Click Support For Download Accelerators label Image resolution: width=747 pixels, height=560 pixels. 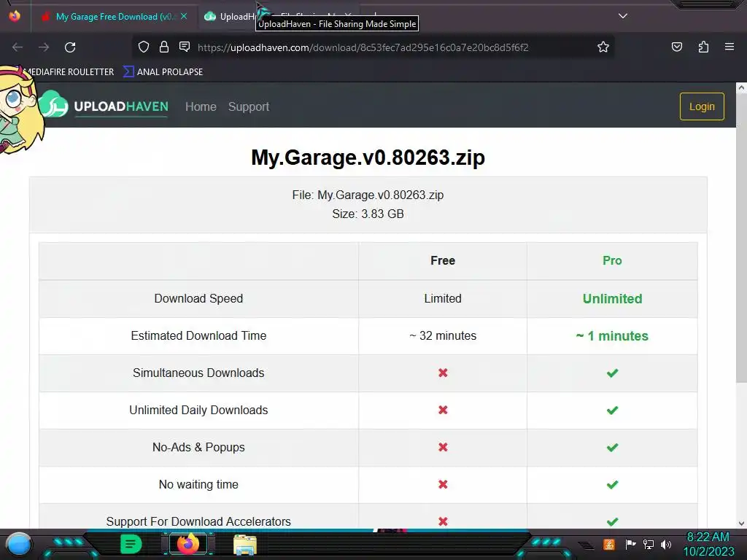tap(198, 521)
